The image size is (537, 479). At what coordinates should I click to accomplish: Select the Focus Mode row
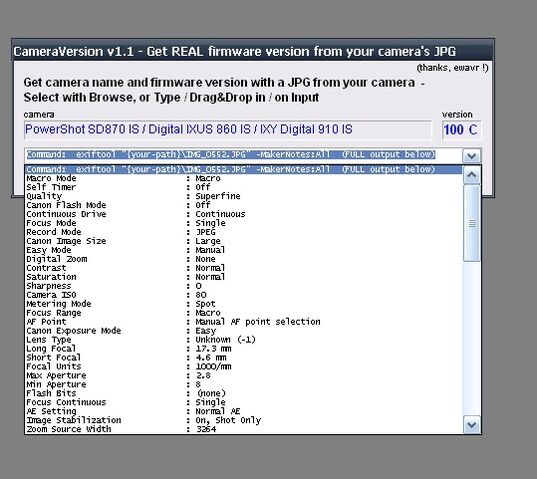[x=243, y=223]
